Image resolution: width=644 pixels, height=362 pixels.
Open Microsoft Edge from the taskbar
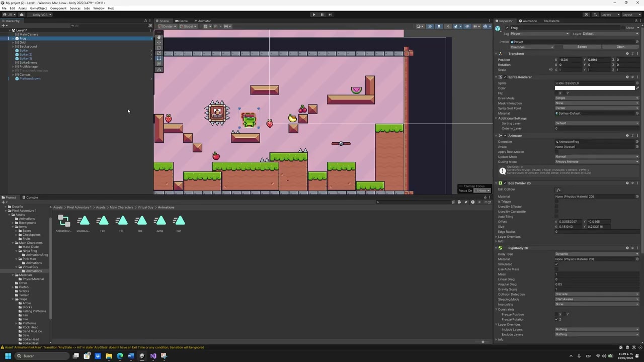(x=120, y=356)
